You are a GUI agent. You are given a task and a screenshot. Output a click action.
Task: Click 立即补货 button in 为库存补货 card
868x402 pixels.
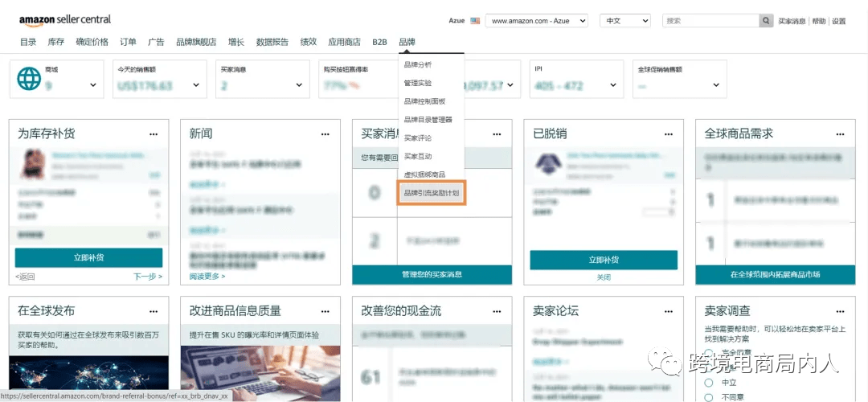pos(88,258)
